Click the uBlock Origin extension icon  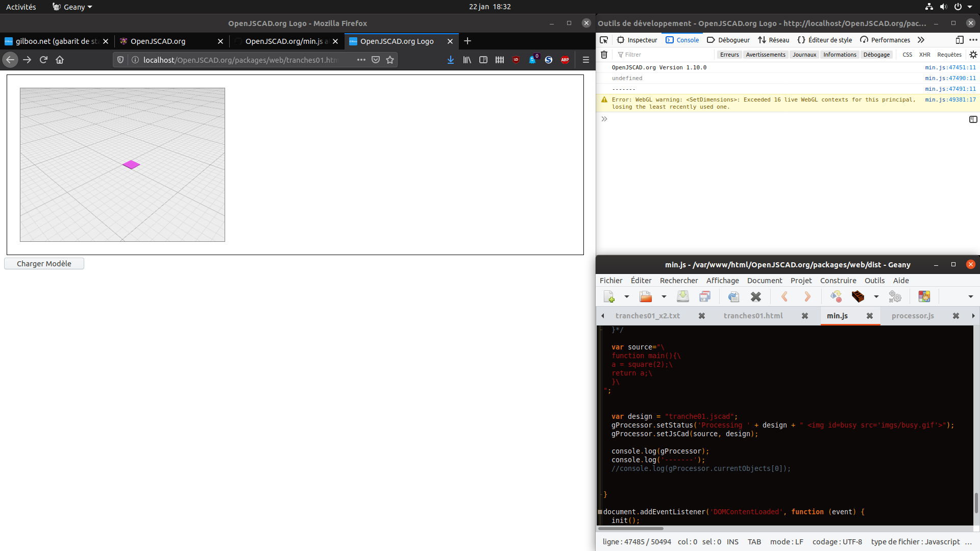pos(516,60)
